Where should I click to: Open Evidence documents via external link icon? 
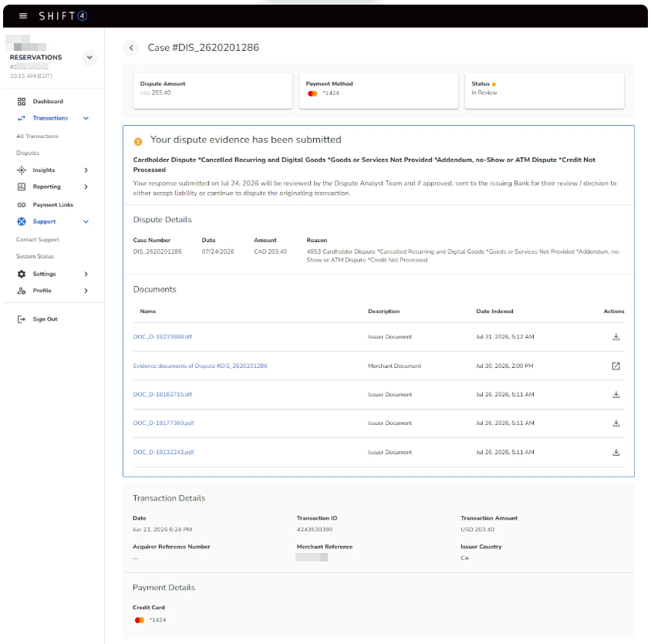[x=616, y=366]
